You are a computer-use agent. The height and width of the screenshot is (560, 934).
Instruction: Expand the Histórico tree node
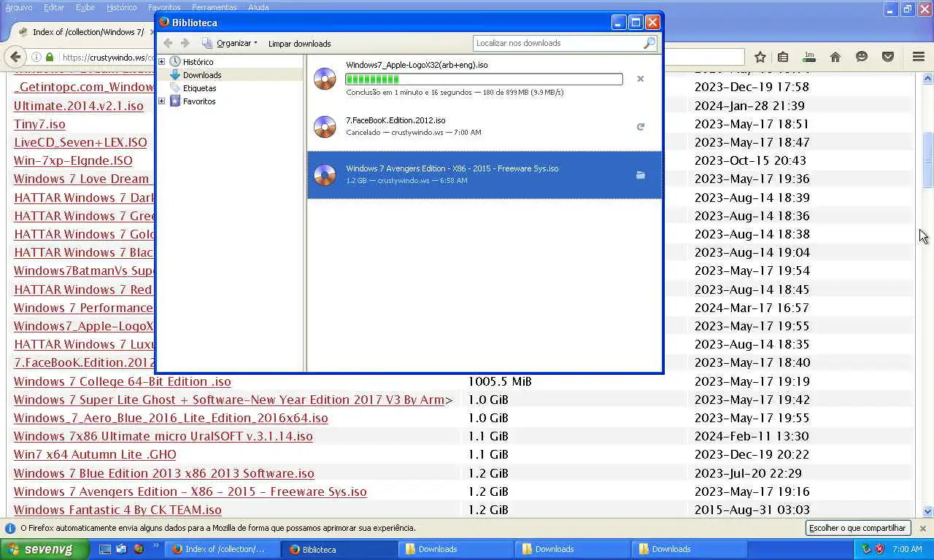coord(161,62)
